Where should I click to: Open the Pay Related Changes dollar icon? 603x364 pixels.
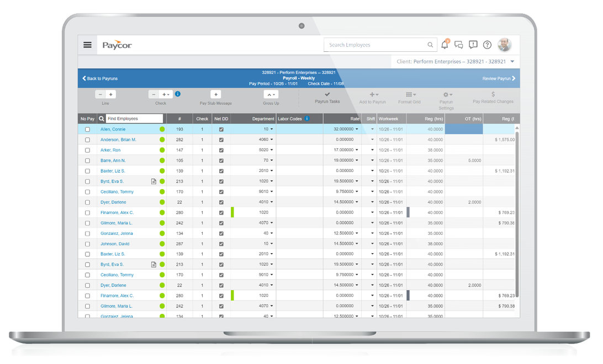tap(493, 95)
